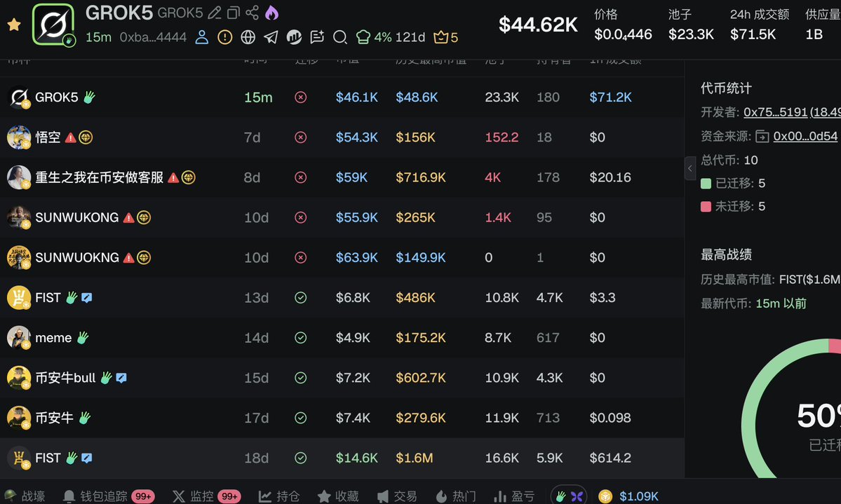Click the red warning triangle beside 悟空
841x504 pixels.
click(70, 138)
